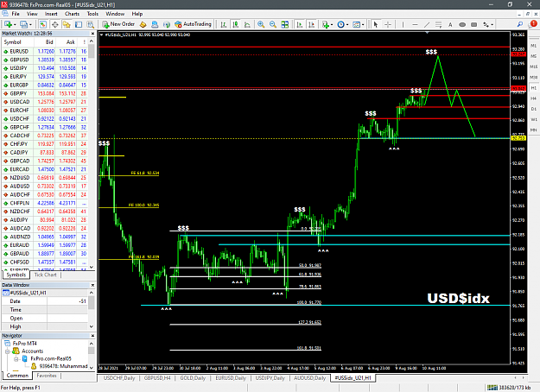Switch to candlestick chart display
540x392 pixels.
click(x=236, y=24)
